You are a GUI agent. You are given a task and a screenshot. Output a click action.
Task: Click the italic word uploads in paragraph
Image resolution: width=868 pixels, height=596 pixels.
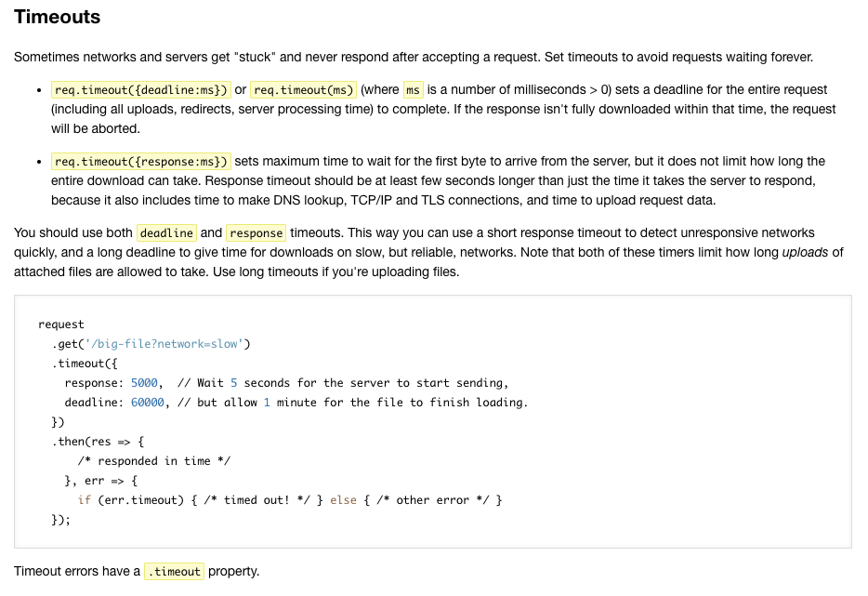click(x=806, y=252)
